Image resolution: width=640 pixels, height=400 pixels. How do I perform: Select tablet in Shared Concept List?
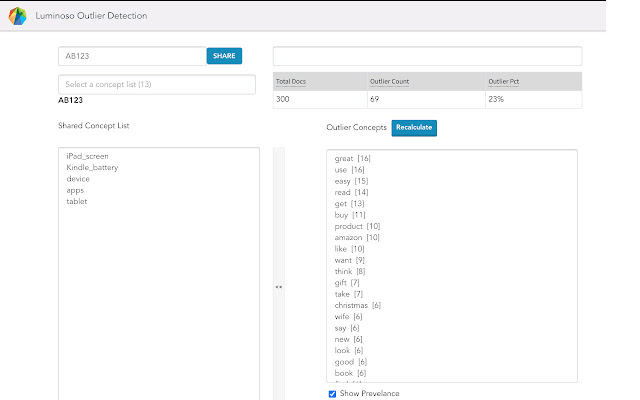point(77,201)
